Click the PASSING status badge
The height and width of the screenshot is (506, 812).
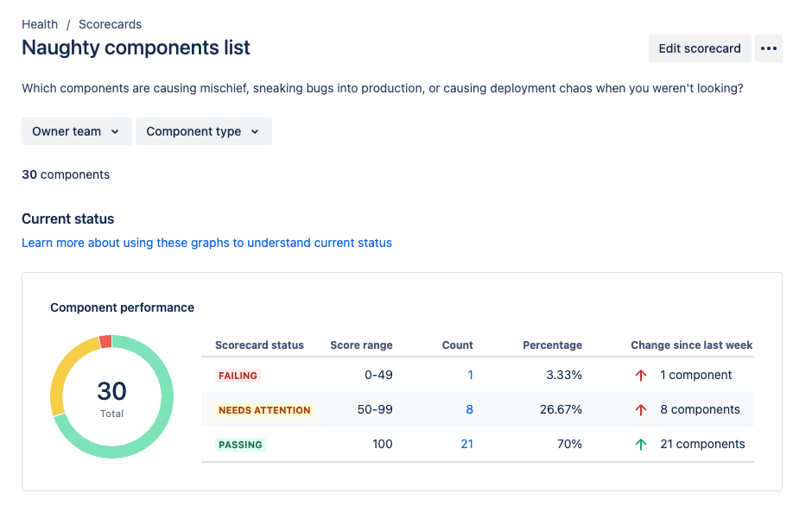point(241,445)
